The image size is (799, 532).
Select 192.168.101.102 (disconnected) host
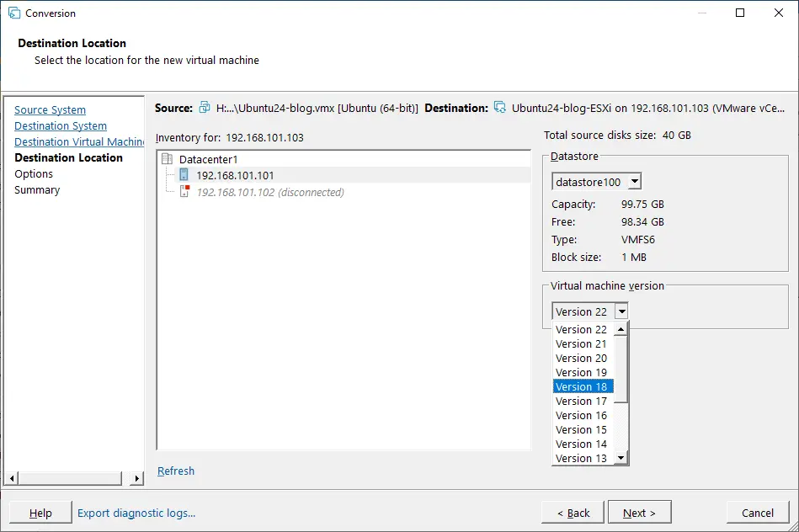point(270,192)
